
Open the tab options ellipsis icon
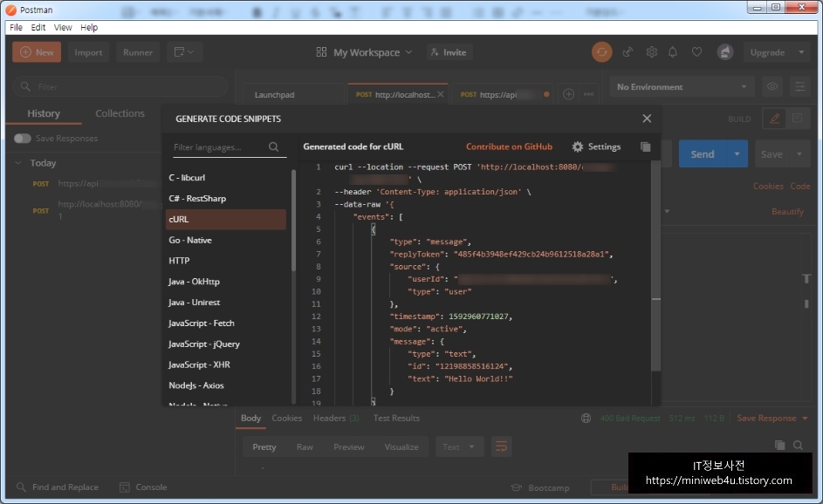pos(588,94)
